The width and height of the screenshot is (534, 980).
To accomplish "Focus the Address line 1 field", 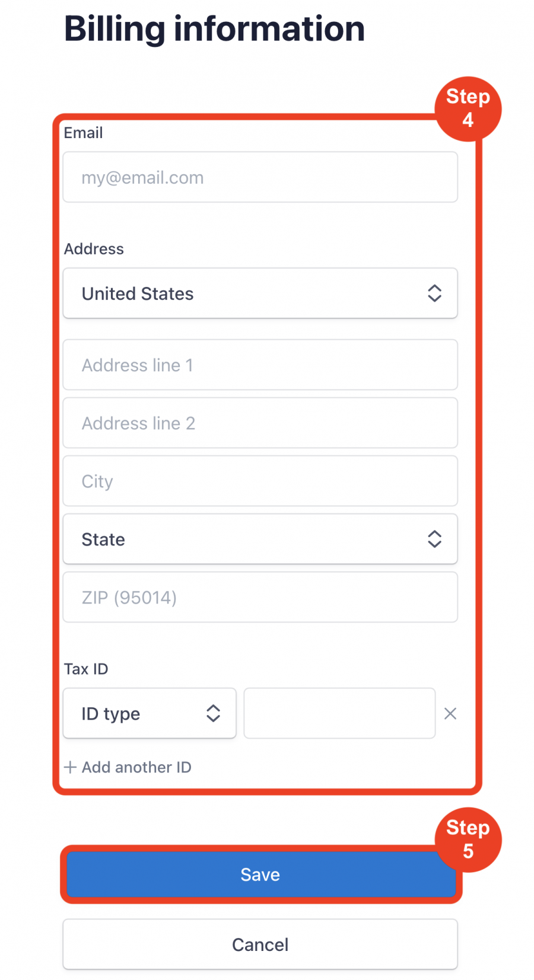I will click(260, 365).
